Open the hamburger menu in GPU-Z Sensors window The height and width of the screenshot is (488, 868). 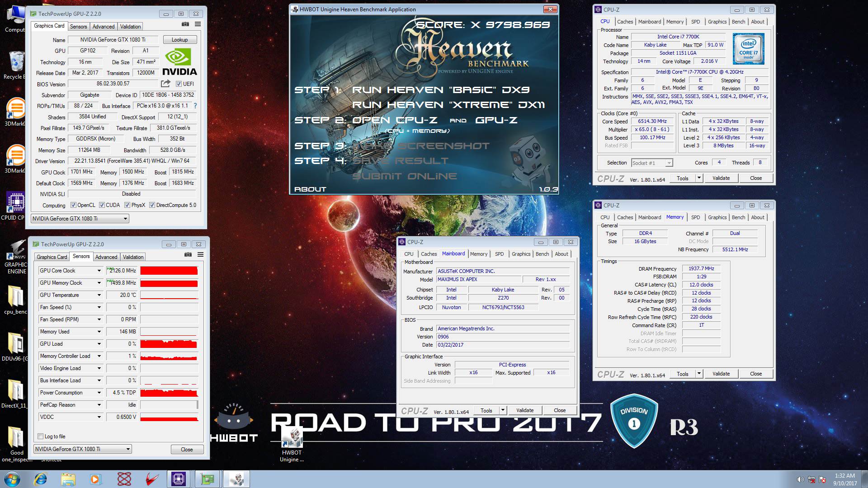(200, 255)
